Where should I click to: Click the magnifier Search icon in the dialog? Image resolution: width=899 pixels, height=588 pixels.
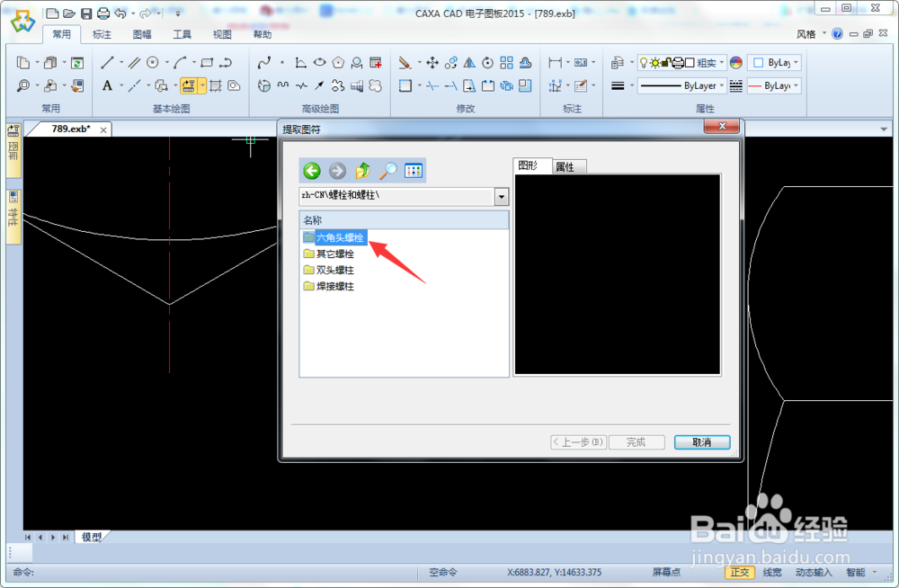[x=388, y=171]
